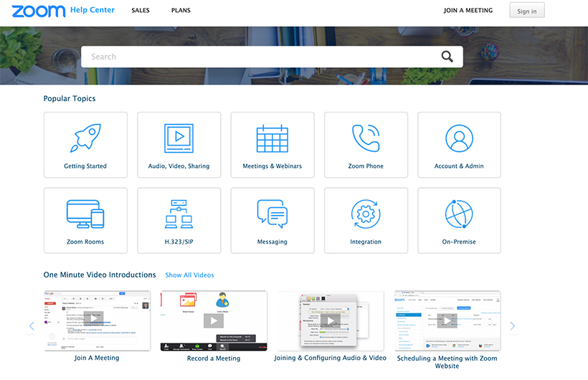The width and height of the screenshot is (588, 380).
Task: Open H.323/SIP network icon
Action: click(179, 214)
